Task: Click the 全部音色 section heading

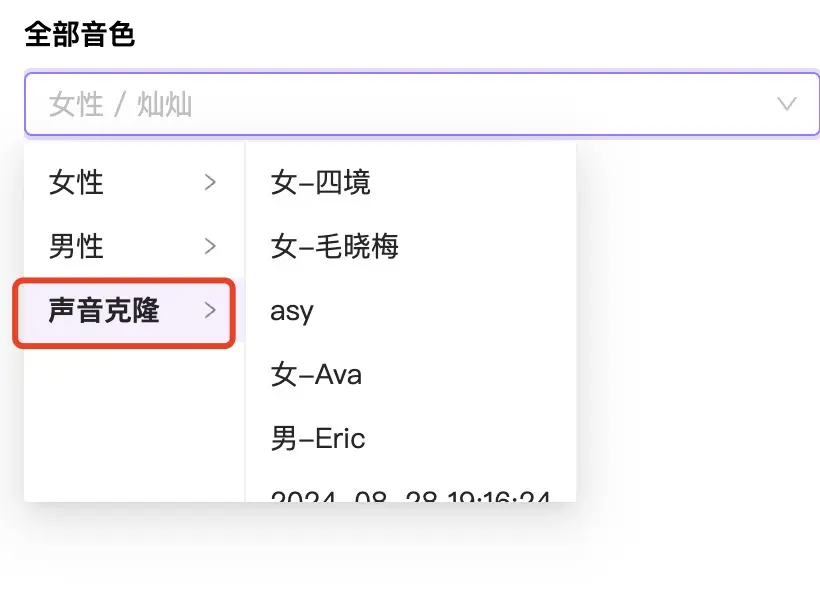Action: tap(79, 35)
